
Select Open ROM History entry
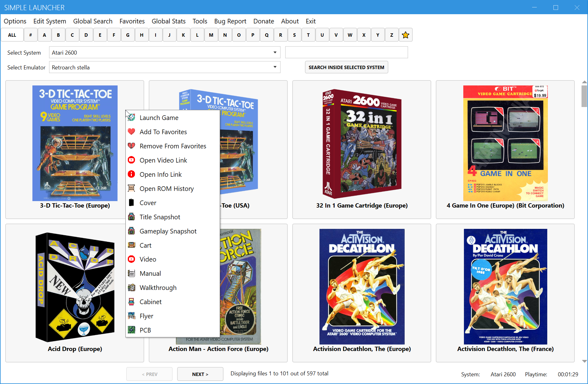point(173,188)
